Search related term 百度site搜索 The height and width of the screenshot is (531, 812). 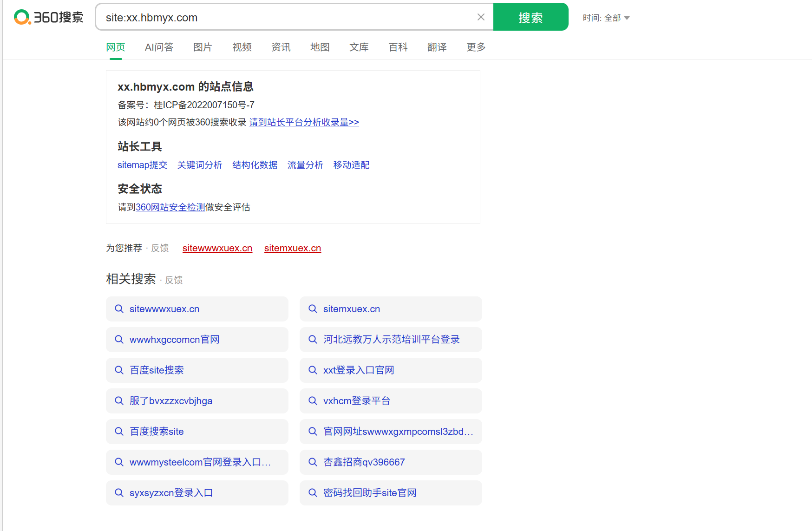point(197,370)
